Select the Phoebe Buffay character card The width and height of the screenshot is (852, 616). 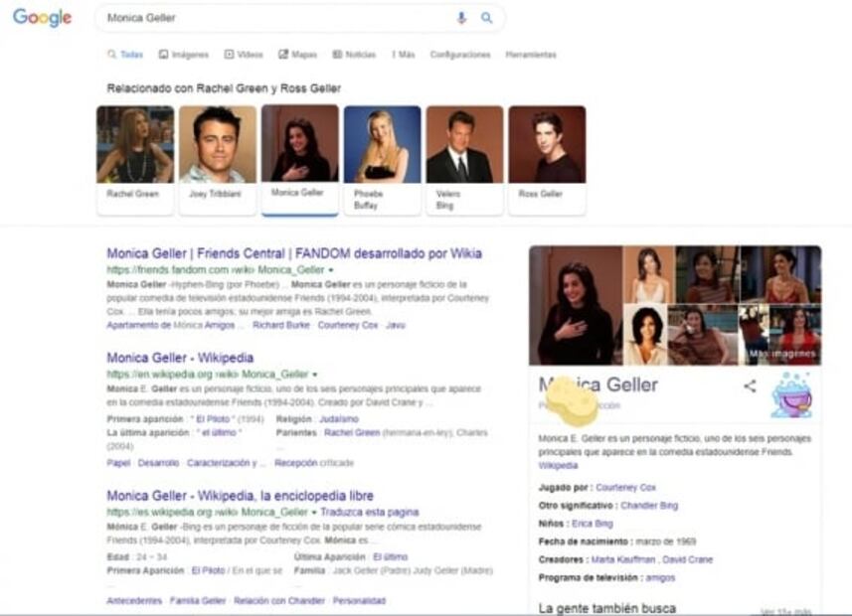(x=382, y=159)
